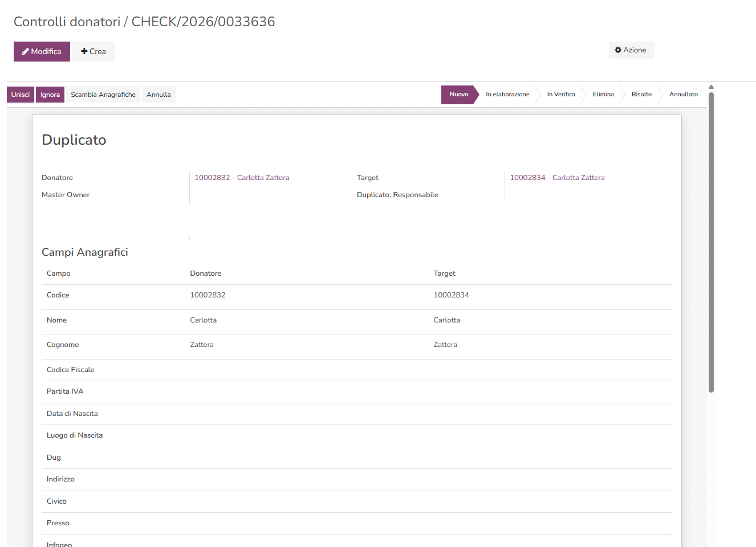Click the Crea button
Screen dimensions: 756x547
click(94, 51)
